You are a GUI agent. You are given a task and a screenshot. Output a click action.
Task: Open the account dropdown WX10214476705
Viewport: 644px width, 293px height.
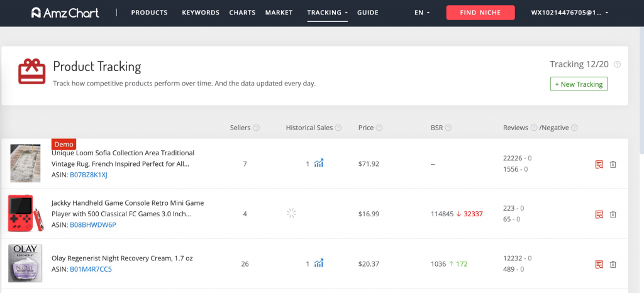(x=570, y=13)
